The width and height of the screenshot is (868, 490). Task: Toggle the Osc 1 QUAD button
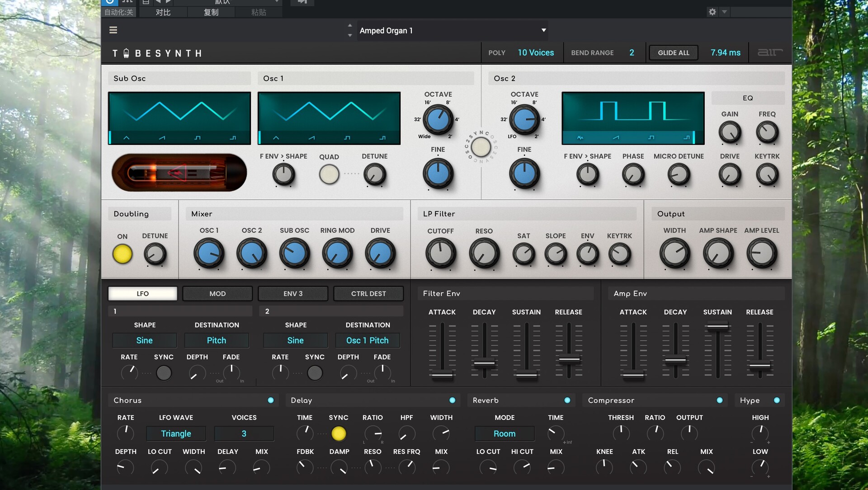click(329, 174)
